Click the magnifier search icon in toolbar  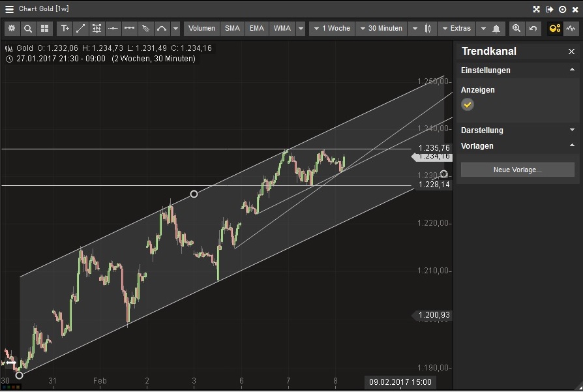28,29
